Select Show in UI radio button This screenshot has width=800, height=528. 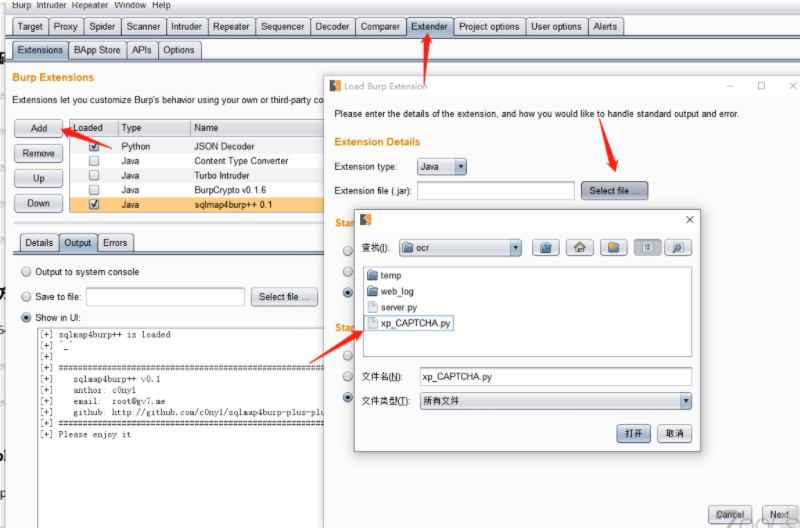pos(26,317)
